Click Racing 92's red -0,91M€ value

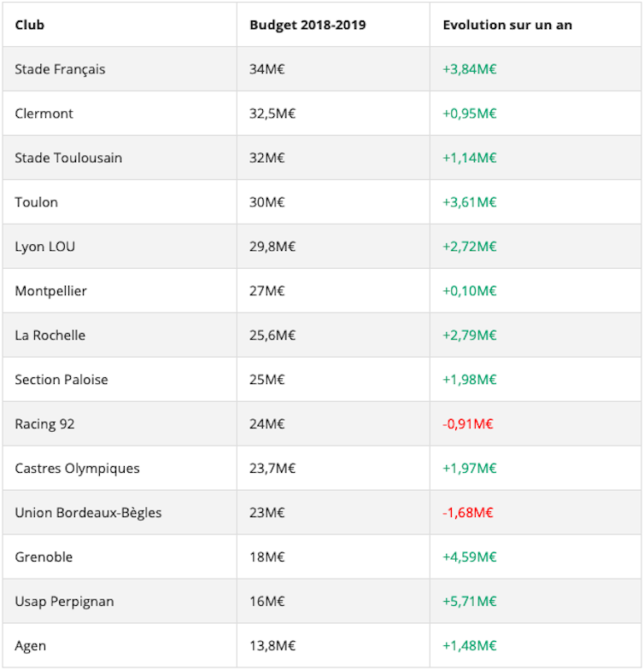[468, 424]
